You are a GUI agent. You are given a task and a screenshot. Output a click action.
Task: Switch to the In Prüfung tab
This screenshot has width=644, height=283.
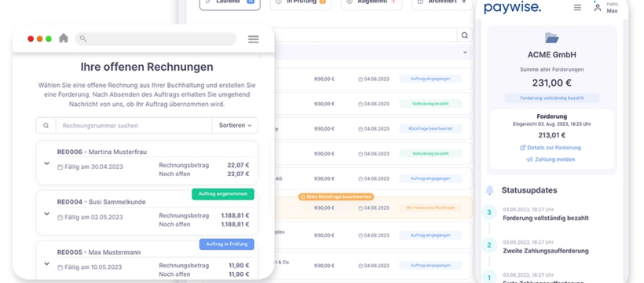301,2
